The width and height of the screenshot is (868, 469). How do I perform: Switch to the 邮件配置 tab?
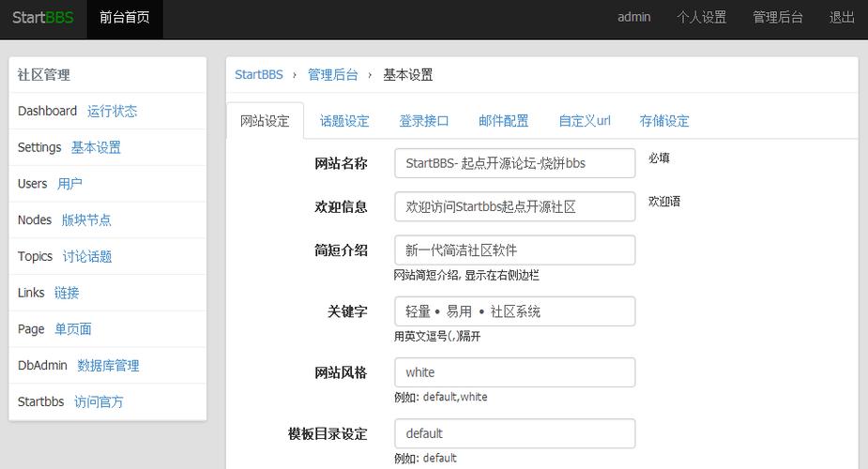tap(504, 121)
